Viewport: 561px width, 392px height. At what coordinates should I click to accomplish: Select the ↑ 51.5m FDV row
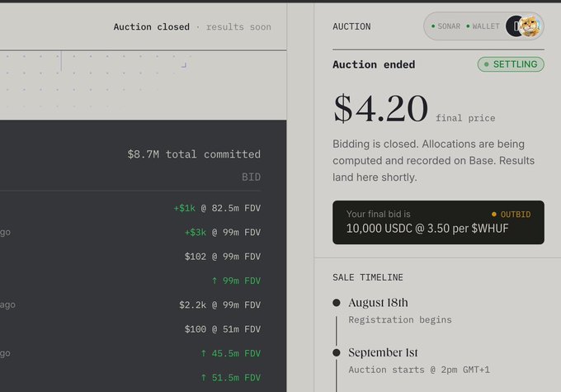pyautogui.click(x=231, y=378)
